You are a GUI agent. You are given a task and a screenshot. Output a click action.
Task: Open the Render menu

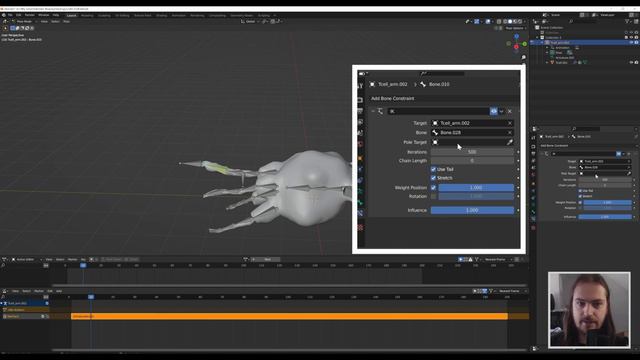tap(30, 15)
